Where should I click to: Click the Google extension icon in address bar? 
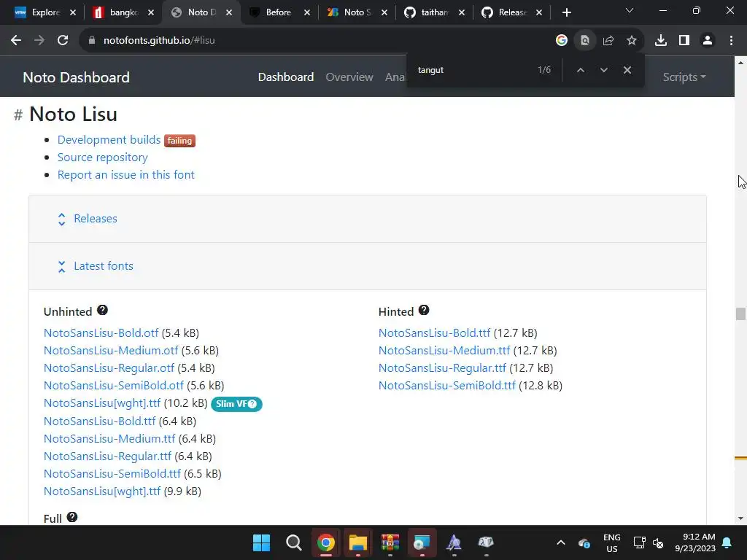pyautogui.click(x=562, y=41)
